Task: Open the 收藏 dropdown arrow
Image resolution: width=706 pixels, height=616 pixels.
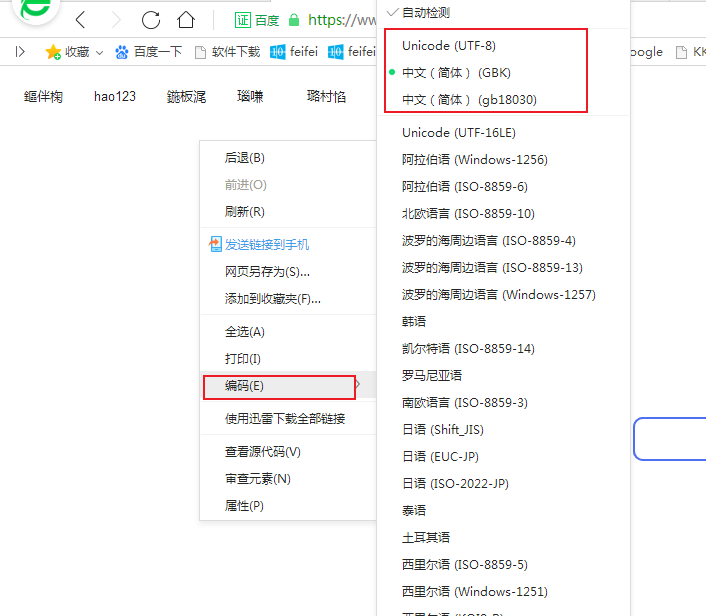Action: click(100, 52)
